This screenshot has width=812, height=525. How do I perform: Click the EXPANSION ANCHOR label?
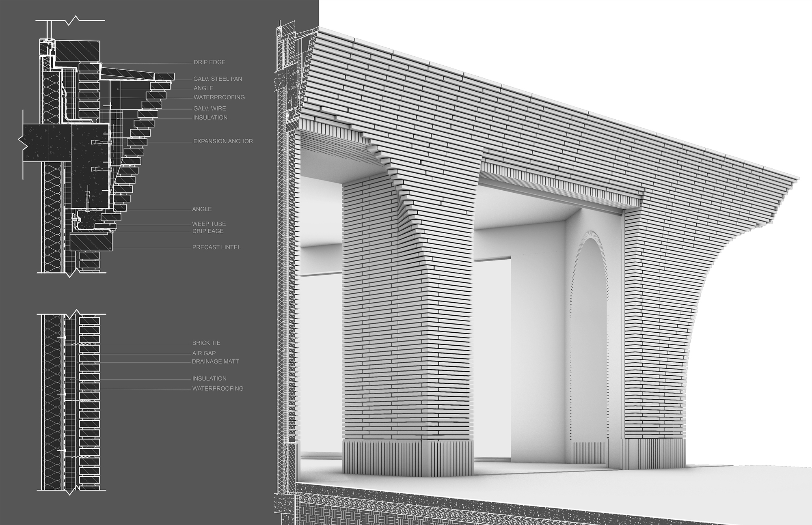[223, 141]
